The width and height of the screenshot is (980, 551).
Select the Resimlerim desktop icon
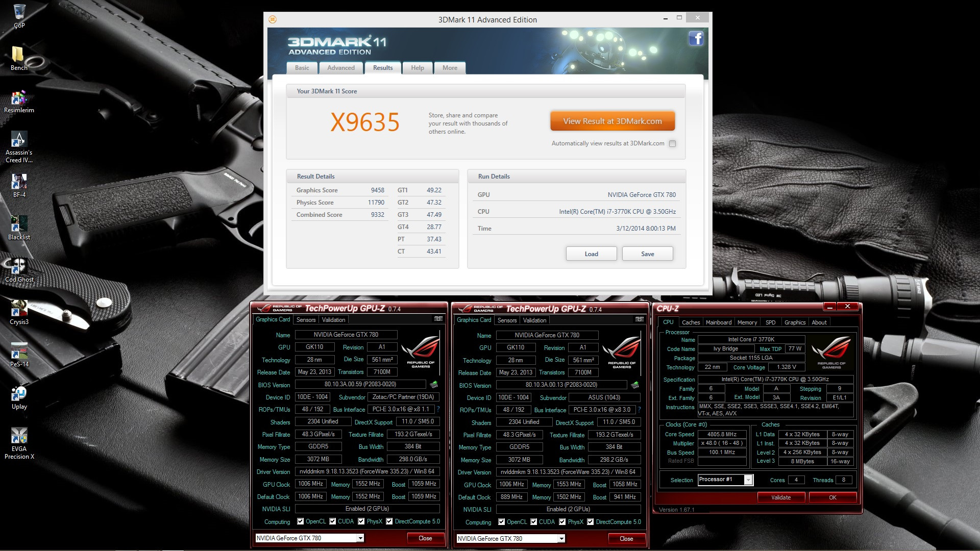coord(19,101)
